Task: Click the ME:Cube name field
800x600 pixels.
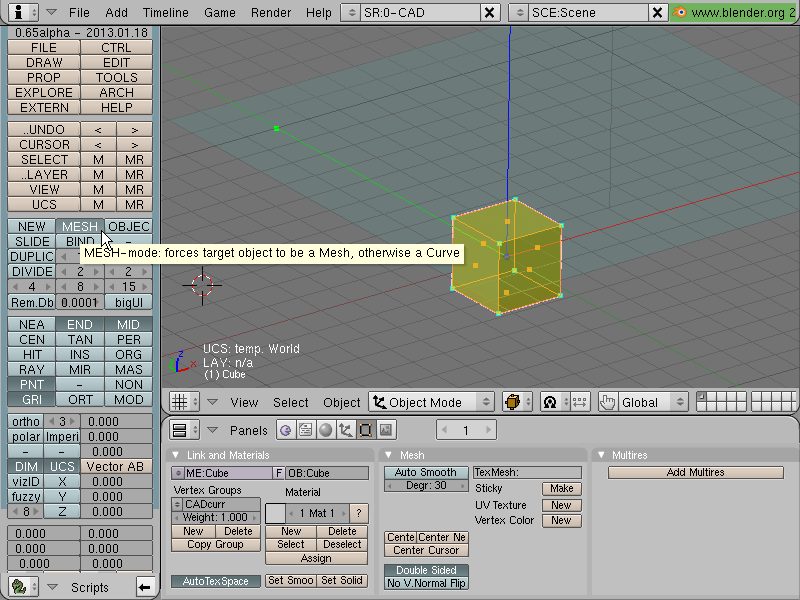Action: 228,473
